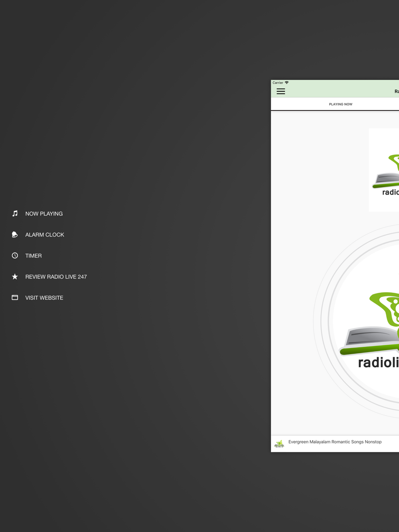Click the radio logo card at top

[384, 170]
